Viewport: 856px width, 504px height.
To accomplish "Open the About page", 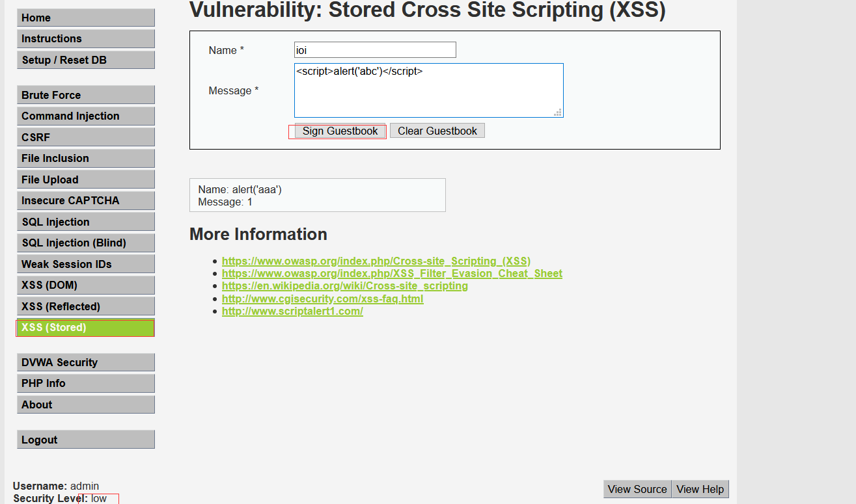I will [86, 405].
